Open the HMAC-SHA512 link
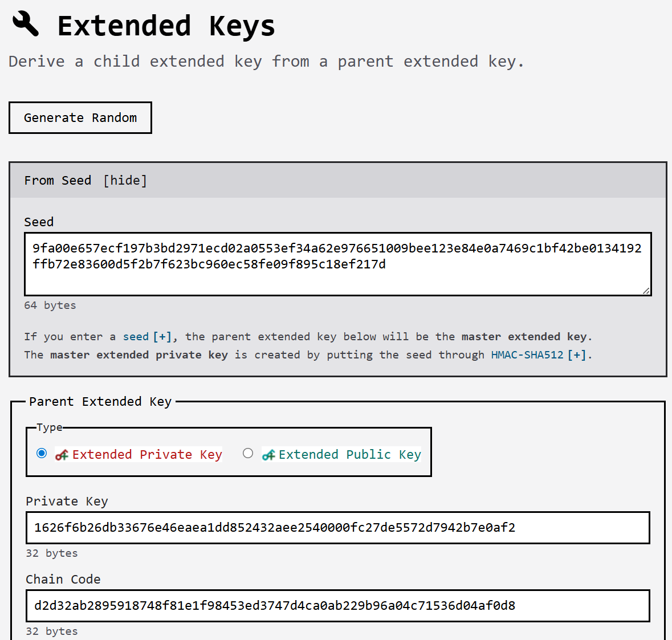The width and height of the screenshot is (672, 640). pyautogui.click(x=527, y=355)
